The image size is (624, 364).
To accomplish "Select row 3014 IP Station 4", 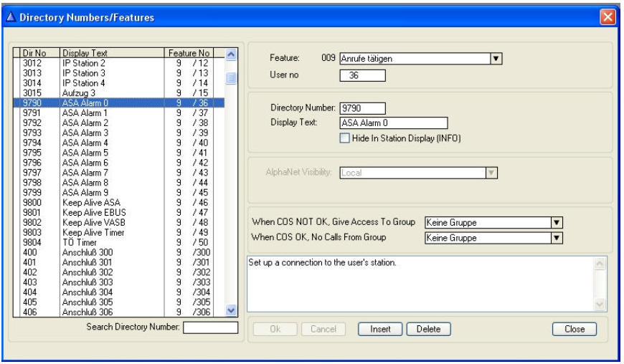I will (x=119, y=83).
